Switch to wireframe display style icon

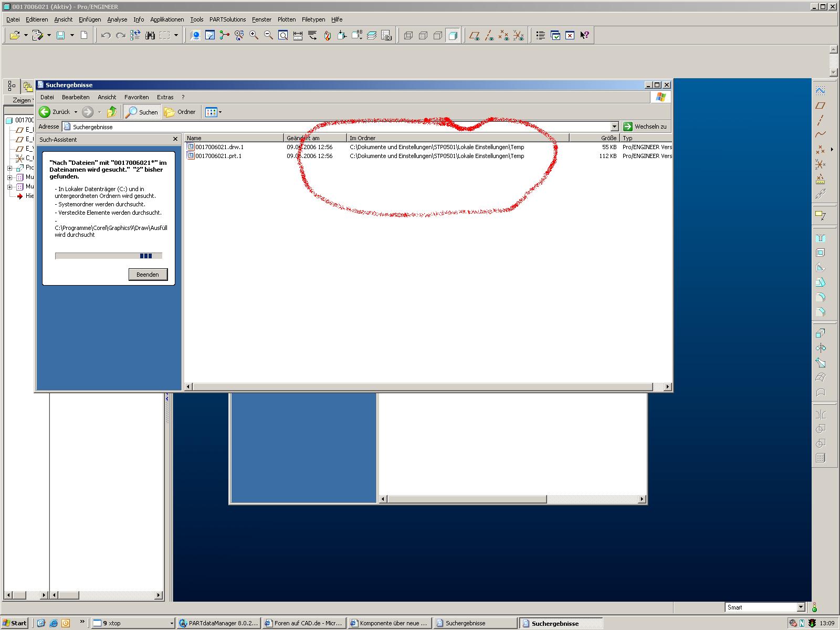click(408, 35)
